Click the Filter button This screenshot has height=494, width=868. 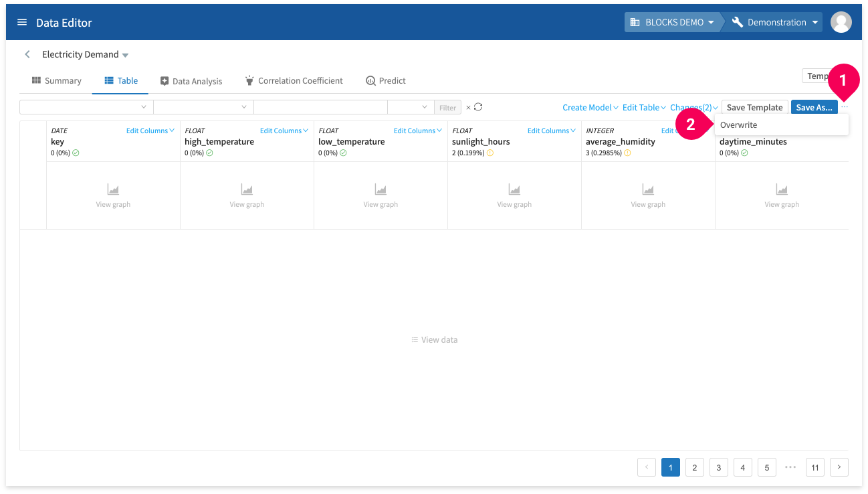pos(447,107)
